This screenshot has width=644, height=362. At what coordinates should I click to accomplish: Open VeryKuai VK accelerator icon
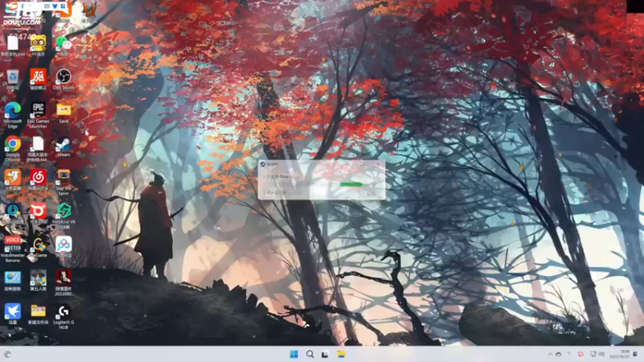pyautogui.click(x=64, y=215)
